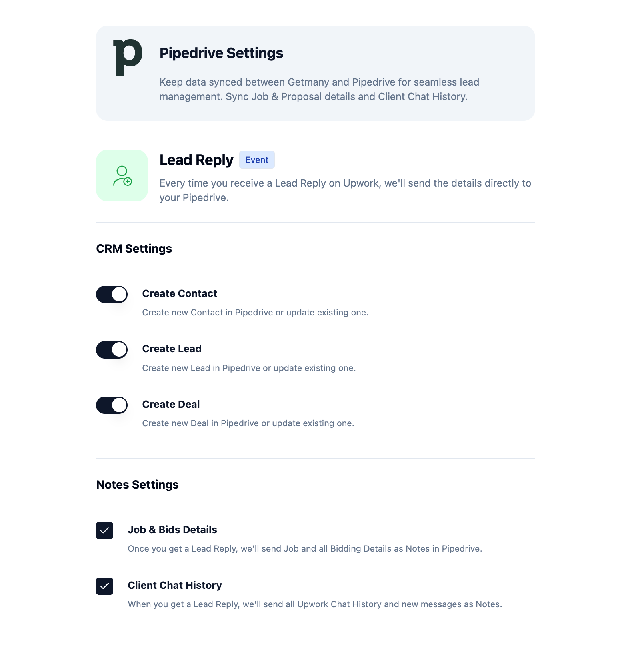Click the Pipedrive sync description text
The height and width of the screenshot is (650, 644).
[319, 89]
